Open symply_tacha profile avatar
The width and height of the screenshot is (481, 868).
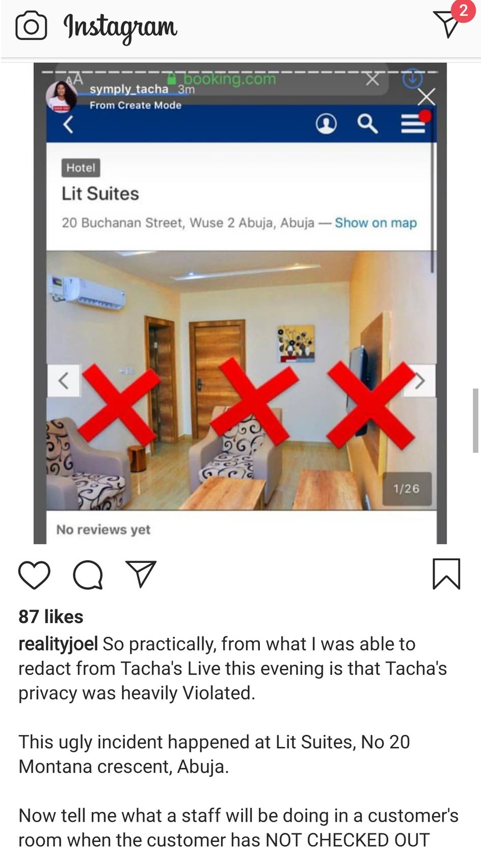point(61,96)
